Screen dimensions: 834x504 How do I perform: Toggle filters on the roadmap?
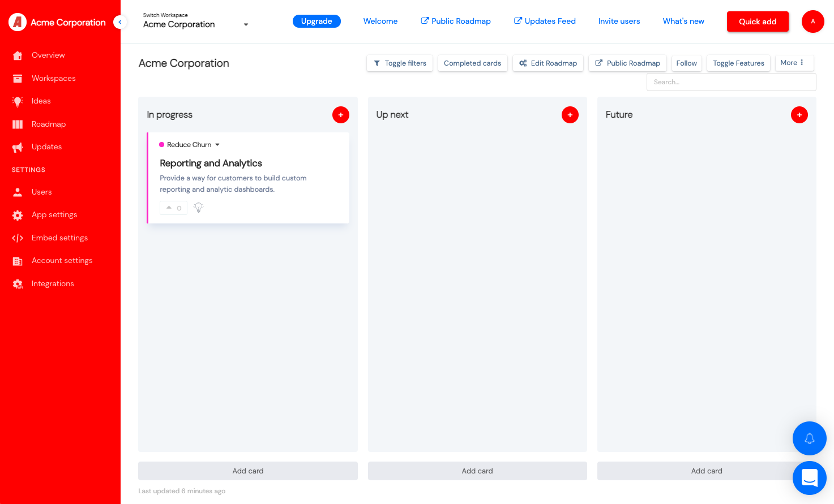tap(400, 63)
